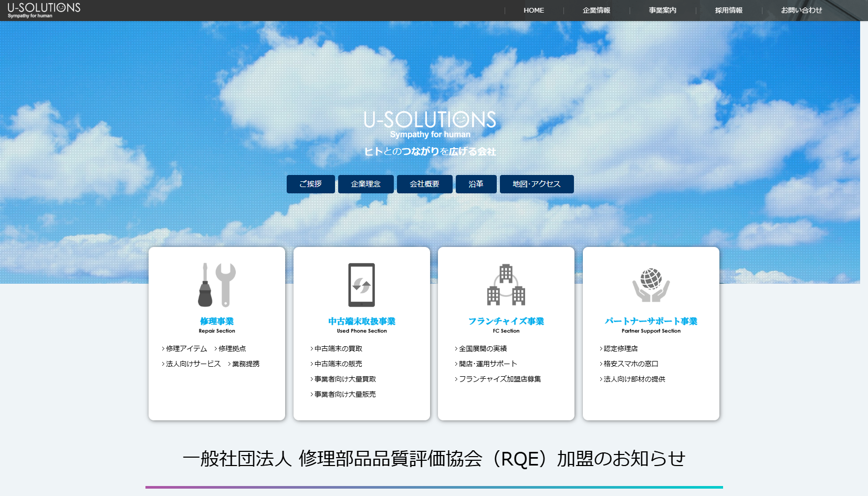Open the 地図·アクセス button
868x496 pixels.
[x=536, y=184]
